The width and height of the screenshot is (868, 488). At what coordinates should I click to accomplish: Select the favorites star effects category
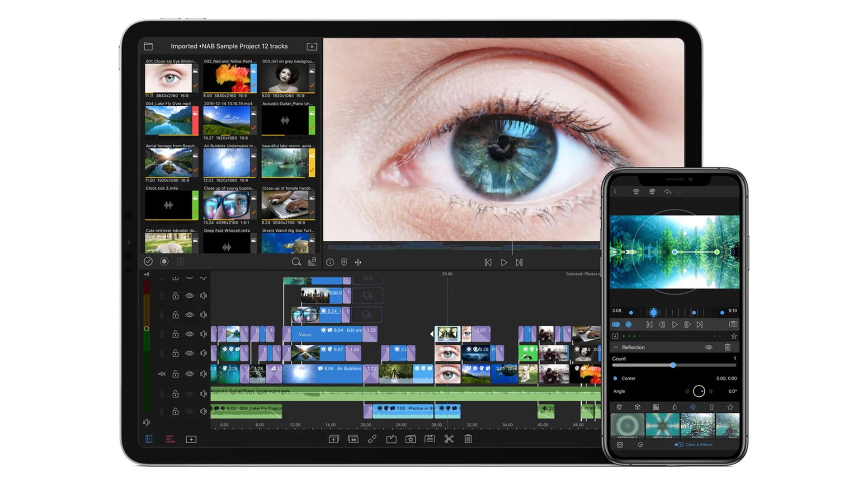(730, 407)
